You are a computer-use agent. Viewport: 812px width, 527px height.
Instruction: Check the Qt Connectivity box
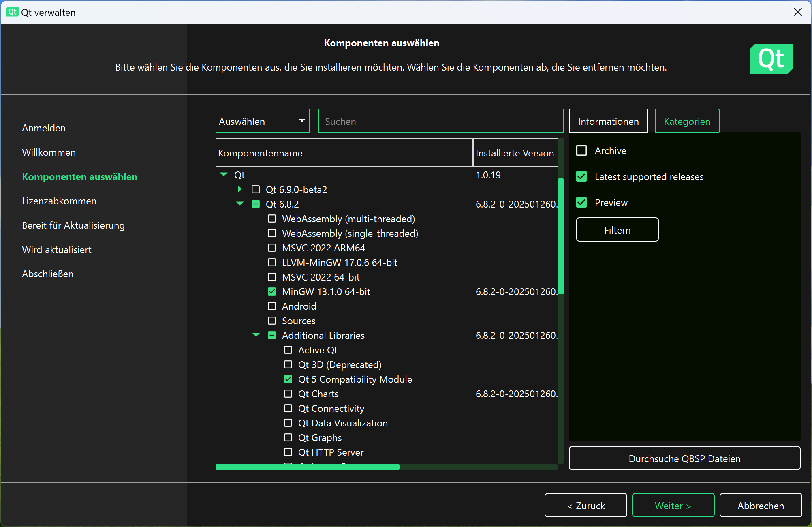[x=288, y=409]
